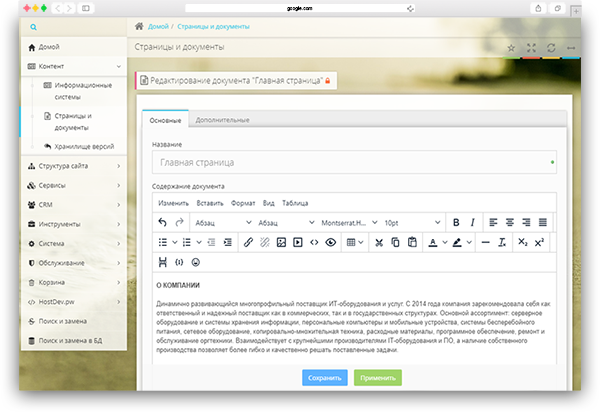Screen dimensions: 600x413
Task: Click the cut scissors icon
Action: click(x=379, y=242)
